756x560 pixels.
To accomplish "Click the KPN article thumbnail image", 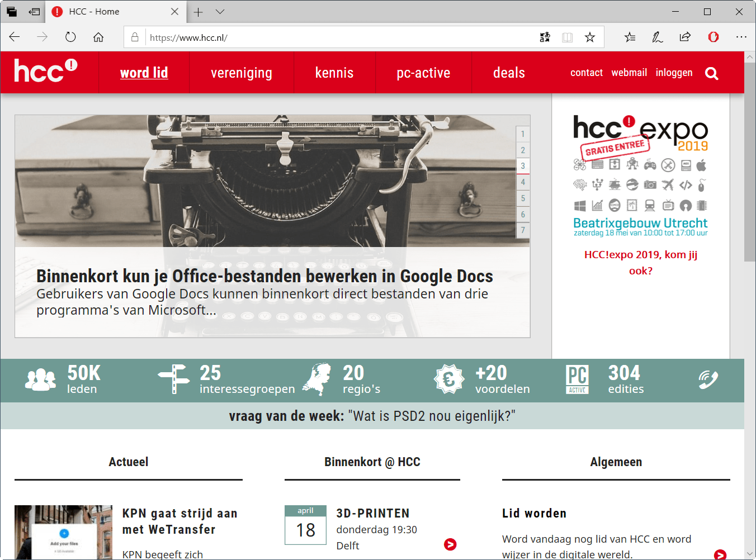I will (x=63, y=532).
